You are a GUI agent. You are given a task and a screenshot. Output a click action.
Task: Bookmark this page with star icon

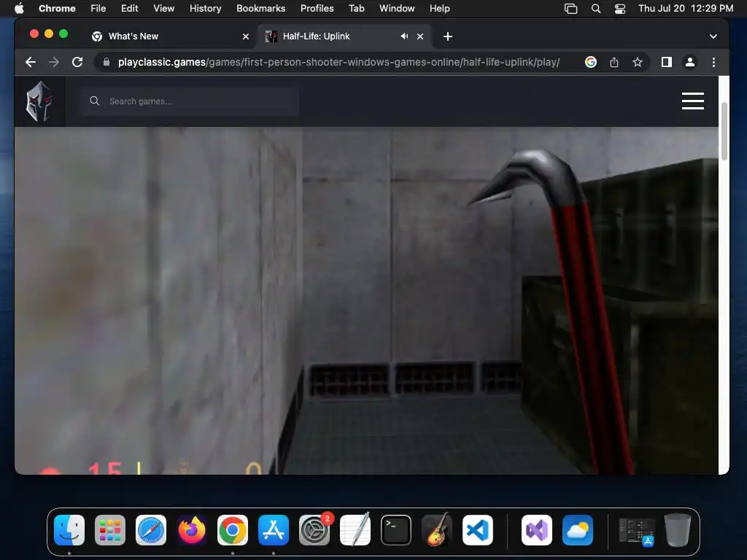click(638, 62)
